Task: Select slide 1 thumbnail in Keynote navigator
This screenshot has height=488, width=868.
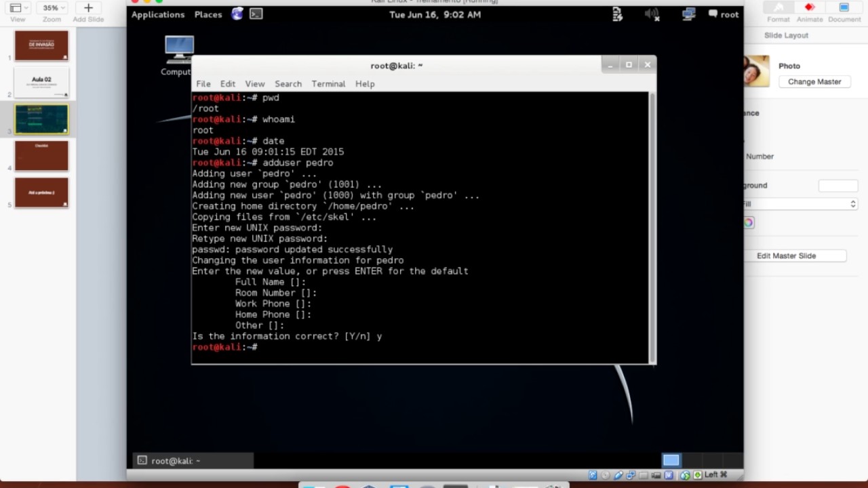Action: 41,45
